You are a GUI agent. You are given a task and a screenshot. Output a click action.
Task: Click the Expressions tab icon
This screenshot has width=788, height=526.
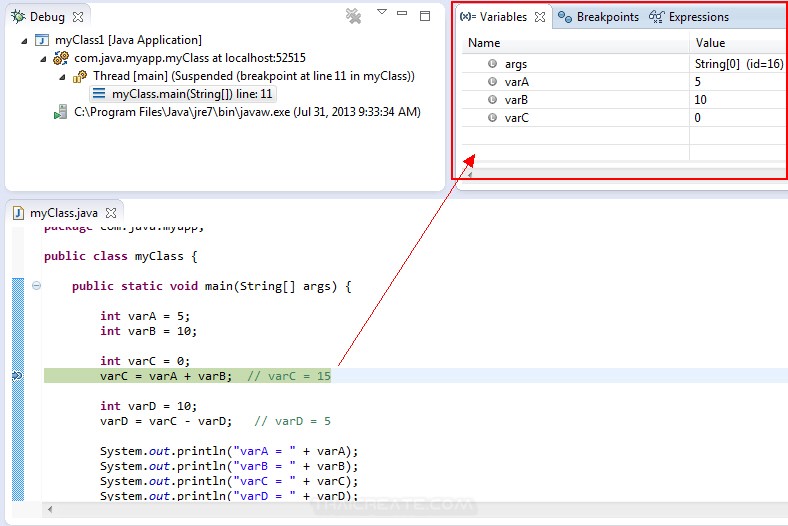coord(656,17)
